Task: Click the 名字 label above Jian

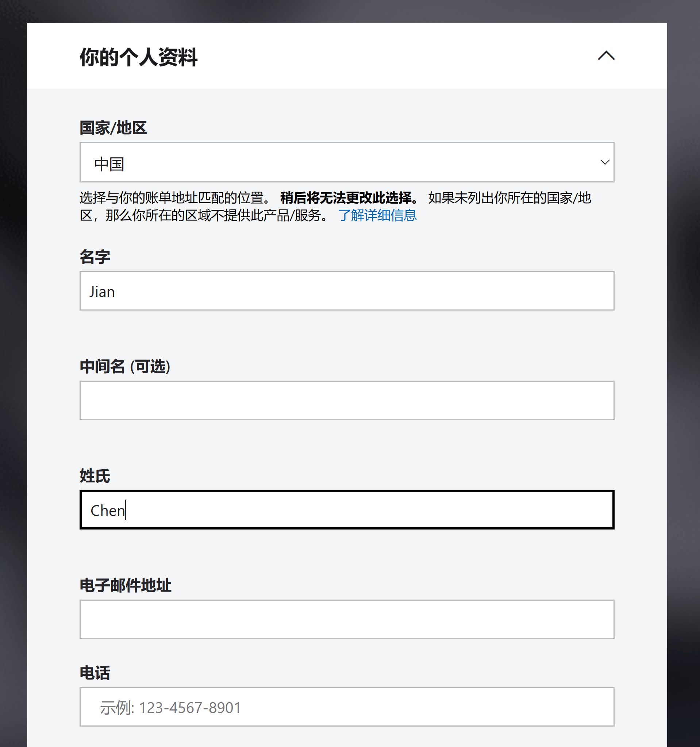Action: point(95,257)
